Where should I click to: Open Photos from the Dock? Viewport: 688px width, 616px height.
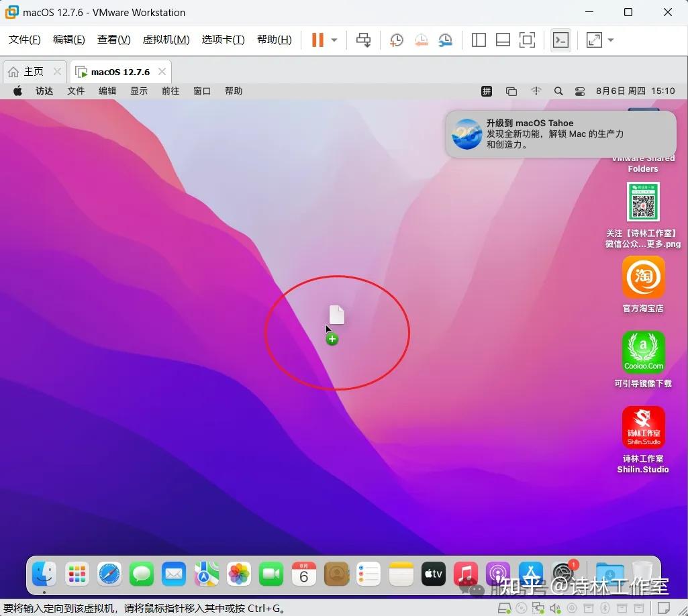(x=239, y=574)
